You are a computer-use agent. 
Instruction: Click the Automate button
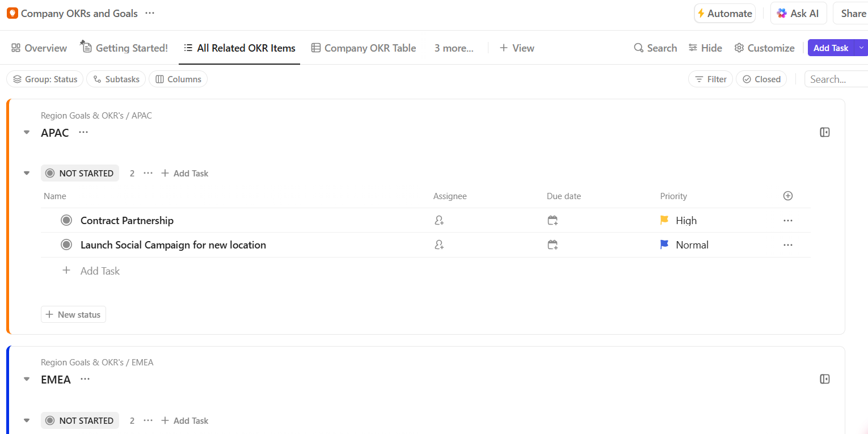724,14
